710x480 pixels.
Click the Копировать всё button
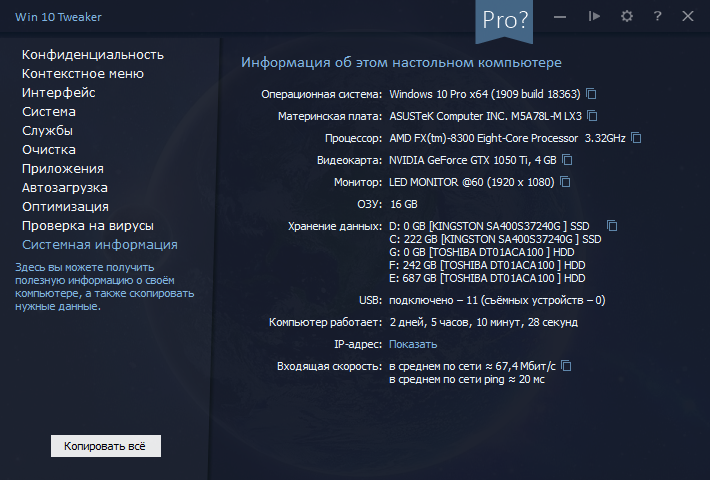coord(106,446)
